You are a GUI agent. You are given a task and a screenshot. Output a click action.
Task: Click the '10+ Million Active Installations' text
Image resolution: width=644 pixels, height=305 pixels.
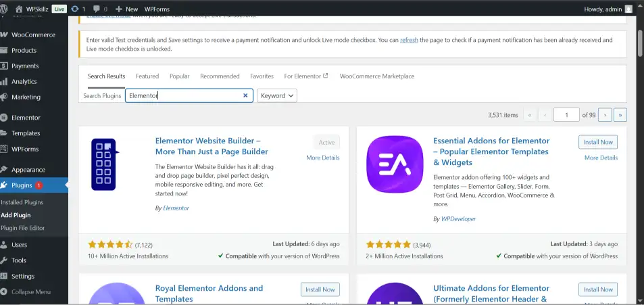(x=128, y=256)
